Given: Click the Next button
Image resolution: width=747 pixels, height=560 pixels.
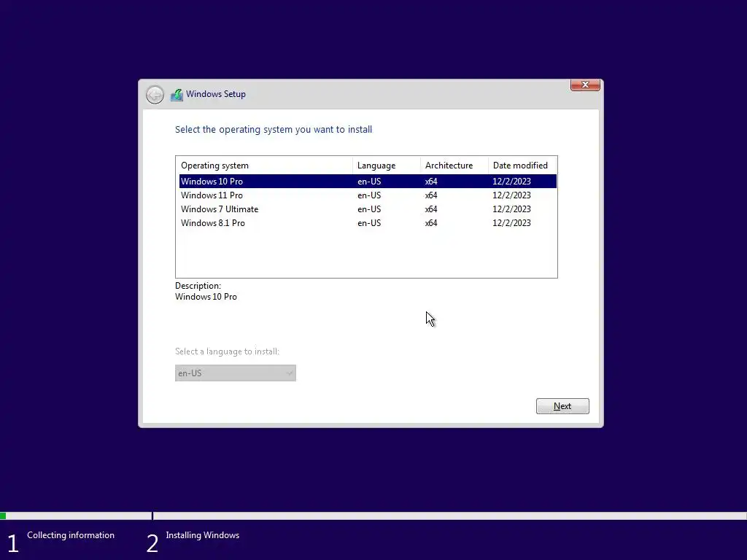Looking at the screenshot, I should point(562,406).
